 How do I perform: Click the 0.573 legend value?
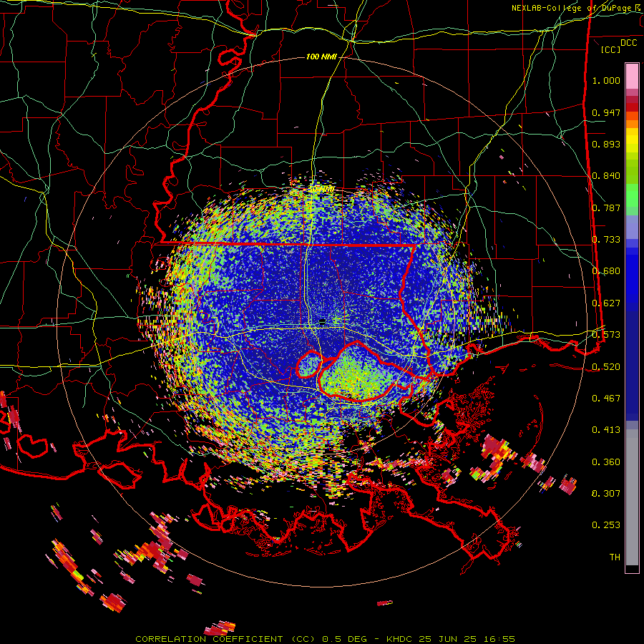[x=606, y=335]
